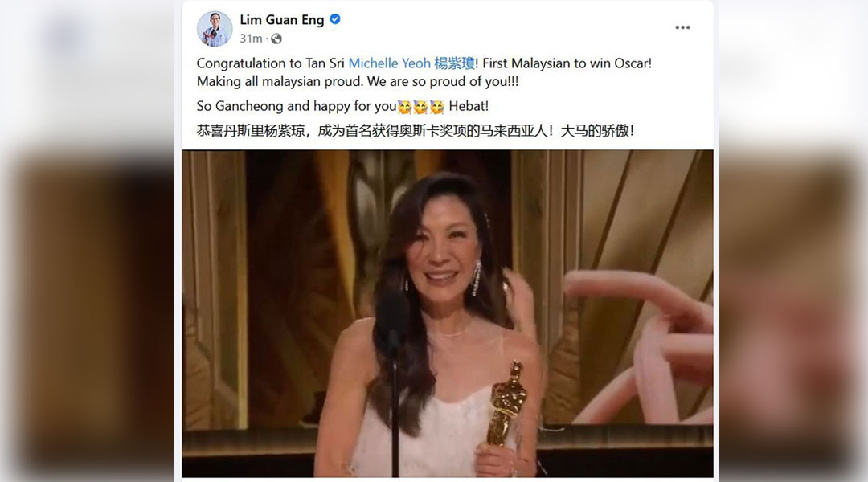The width and height of the screenshot is (868, 482).
Task: Open the post image of woman on stage
Action: pos(448,313)
